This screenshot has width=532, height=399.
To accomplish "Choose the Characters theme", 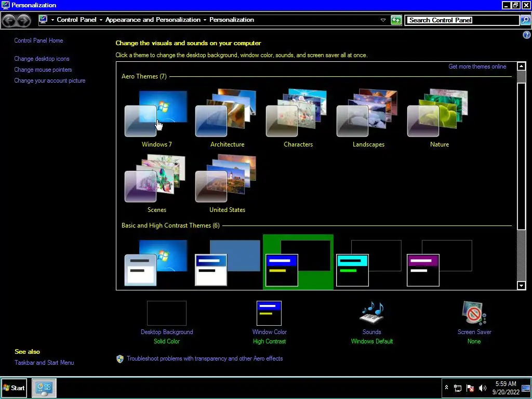I will [x=298, y=118].
